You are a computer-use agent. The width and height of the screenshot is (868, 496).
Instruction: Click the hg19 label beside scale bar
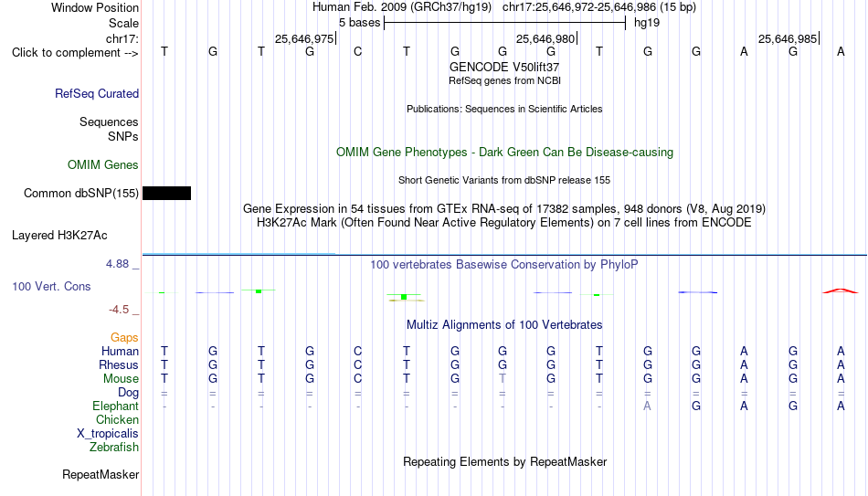pyautogui.click(x=647, y=23)
